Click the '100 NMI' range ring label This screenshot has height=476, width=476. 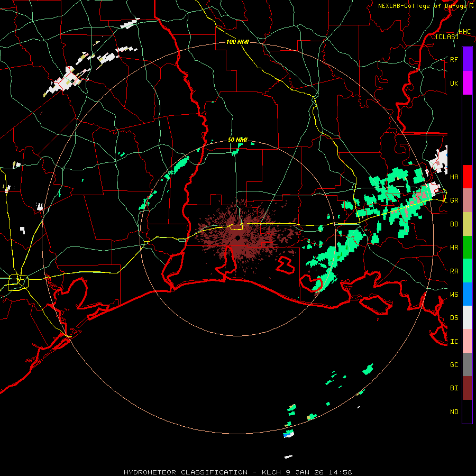pos(237,42)
